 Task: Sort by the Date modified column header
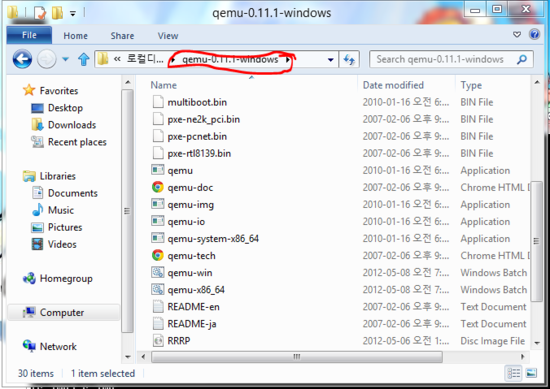[393, 85]
